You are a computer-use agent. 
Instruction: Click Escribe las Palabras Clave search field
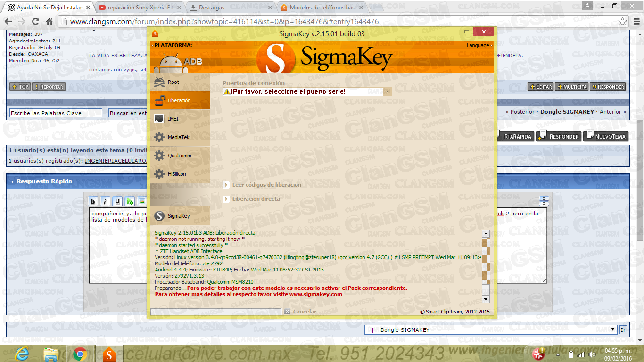tap(56, 113)
